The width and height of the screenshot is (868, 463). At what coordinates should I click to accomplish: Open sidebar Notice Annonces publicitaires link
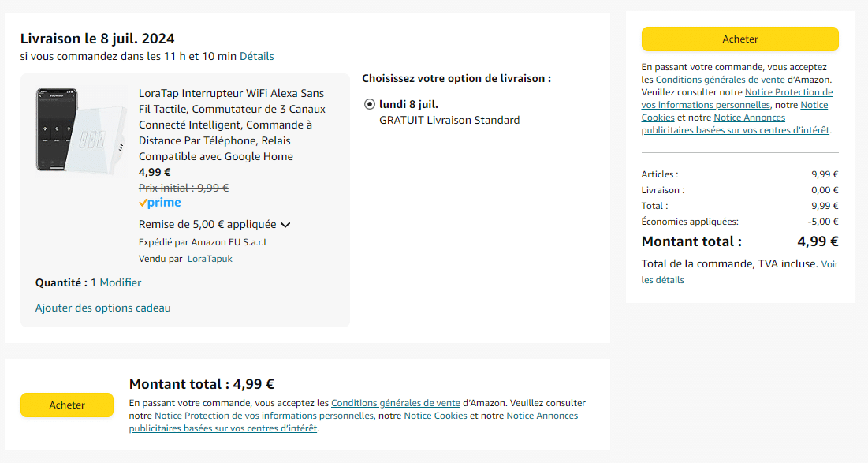(736, 124)
